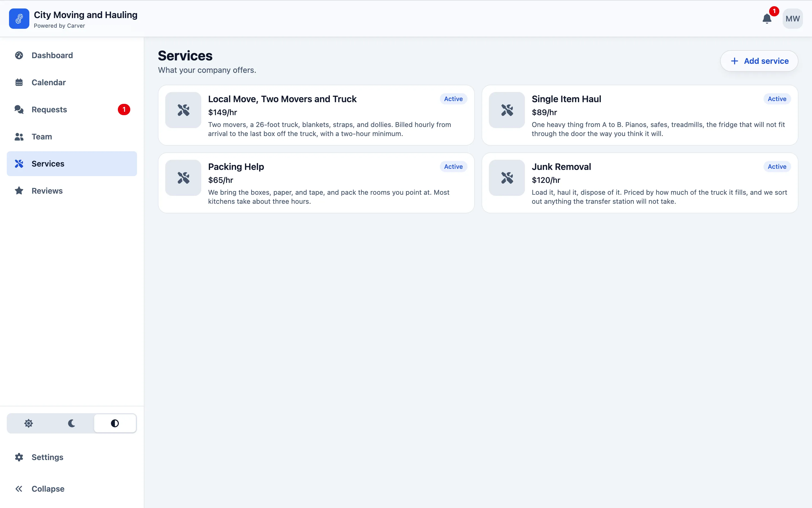This screenshot has height=508, width=812.
Task: Open the MW user avatar menu
Action: tap(793, 19)
